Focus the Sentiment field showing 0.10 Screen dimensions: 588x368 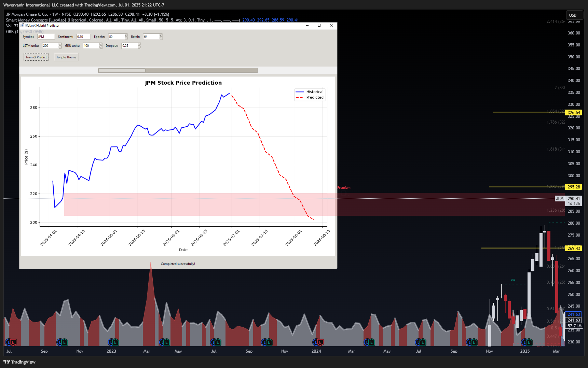pos(83,37)
